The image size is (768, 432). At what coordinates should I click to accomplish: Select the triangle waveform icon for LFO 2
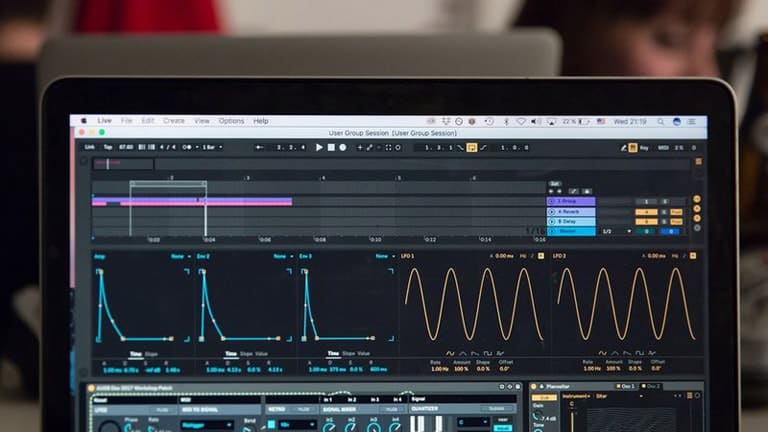tap(615, 353)
